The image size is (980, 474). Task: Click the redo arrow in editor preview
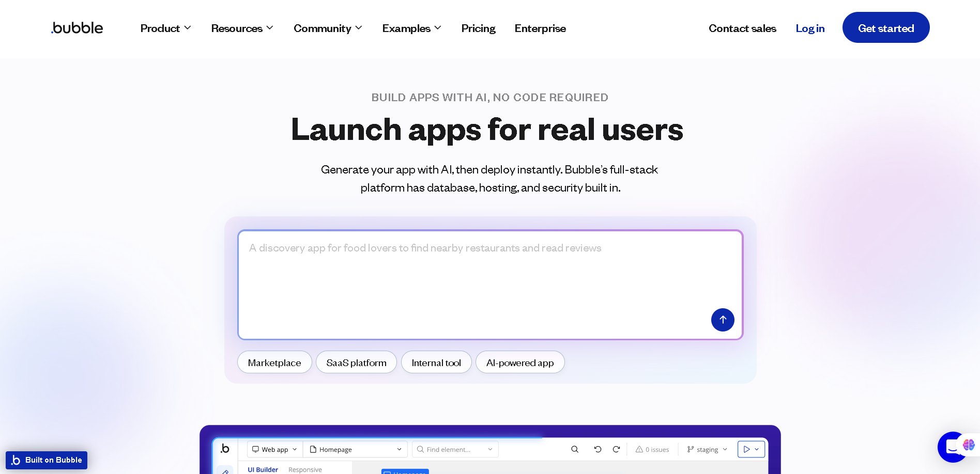point(616,449)
